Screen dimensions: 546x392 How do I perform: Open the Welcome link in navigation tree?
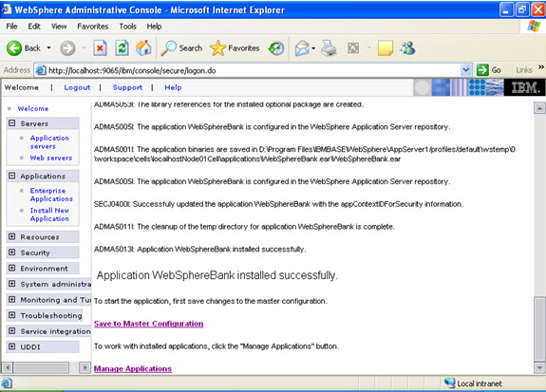[33, 108]
